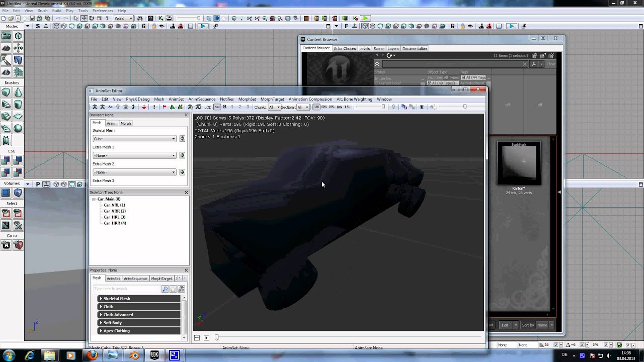Select the AnimSequence properties tab
Screen dimensions: 644x362
coord(135,279)
